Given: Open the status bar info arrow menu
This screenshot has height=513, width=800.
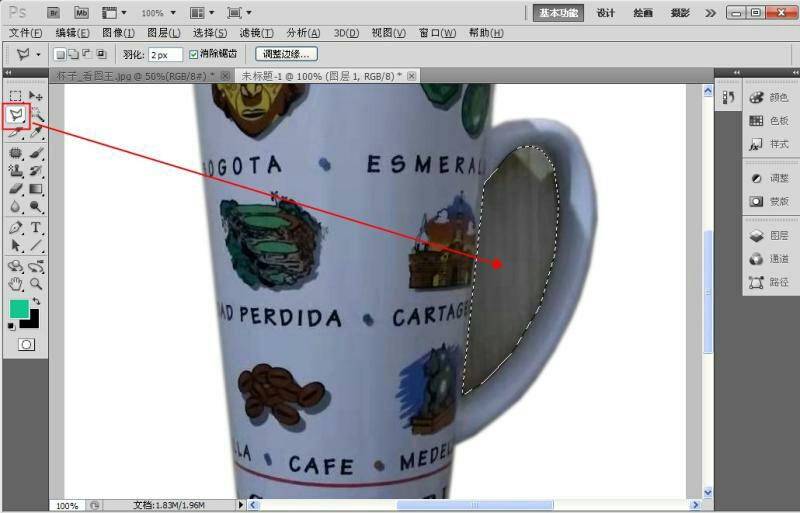Looking at the screenshot, I should (241, 505).
